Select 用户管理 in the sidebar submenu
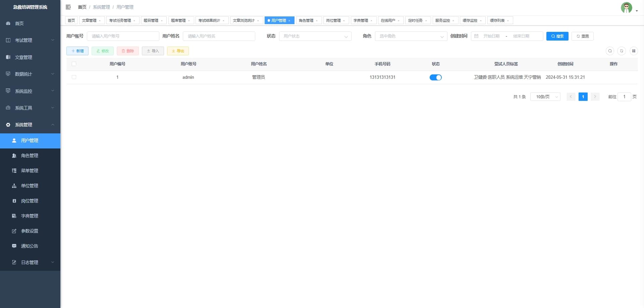The image size is (644, 308). point(30,141)
